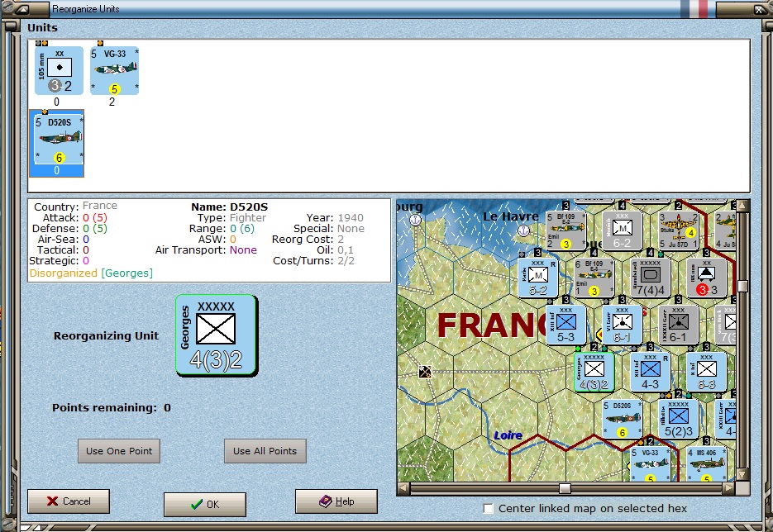Confirm with the OK button

[204, 504]
